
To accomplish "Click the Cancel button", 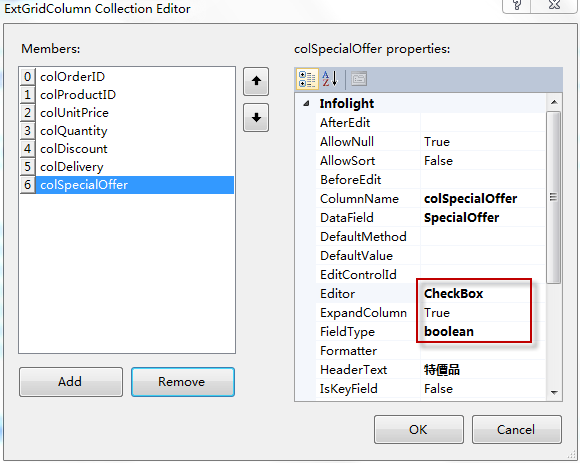I will pyautogui.click(x=516, y=429).
